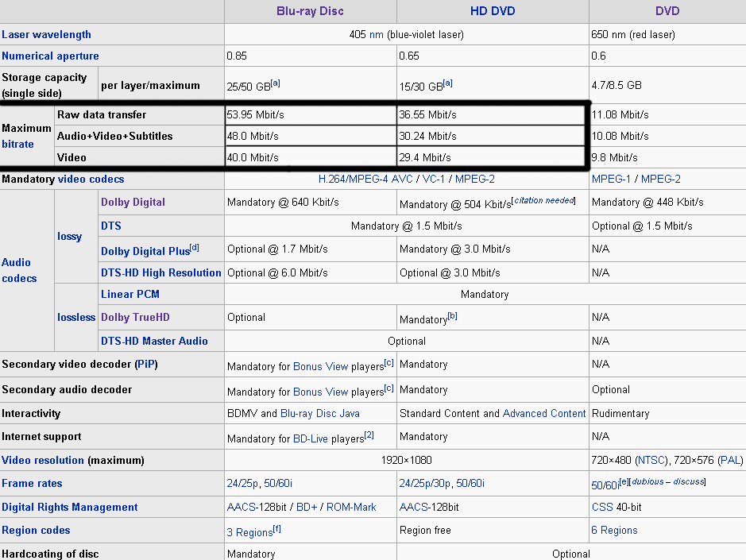Open the Region codes link

click(36, 530)
